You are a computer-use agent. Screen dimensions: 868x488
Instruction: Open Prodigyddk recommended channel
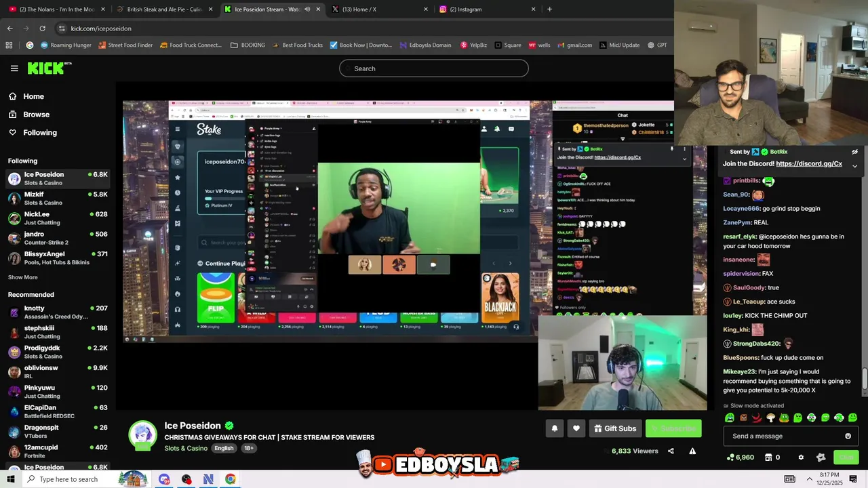(x=58, y=352)
